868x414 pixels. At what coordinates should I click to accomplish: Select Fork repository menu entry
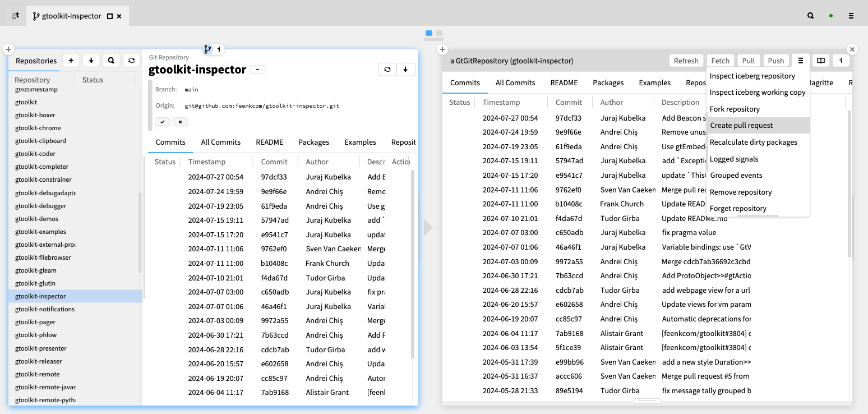click(x=758, y=109)
